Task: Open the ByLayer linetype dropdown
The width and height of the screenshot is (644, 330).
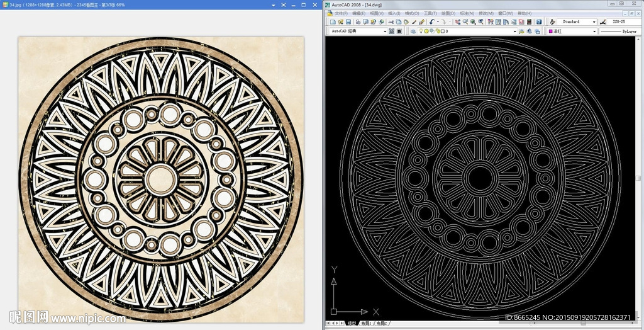Action: (621, 31)
